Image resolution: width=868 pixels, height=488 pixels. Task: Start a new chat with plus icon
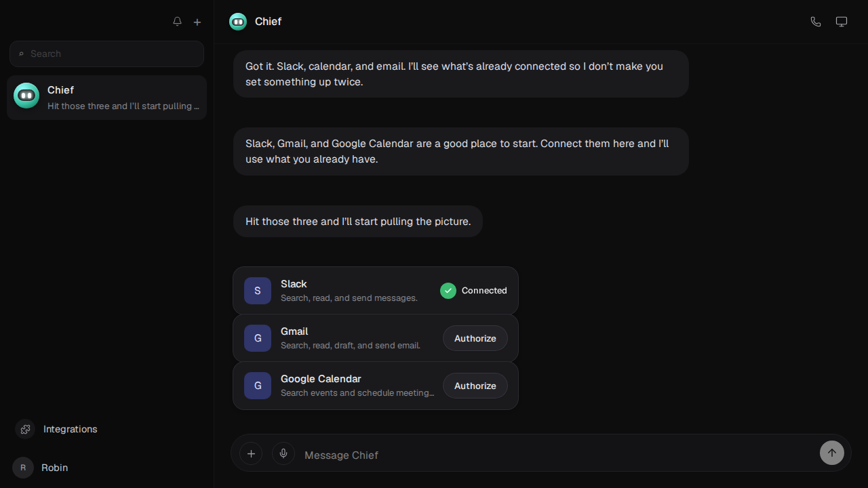[x=197, y=22]
